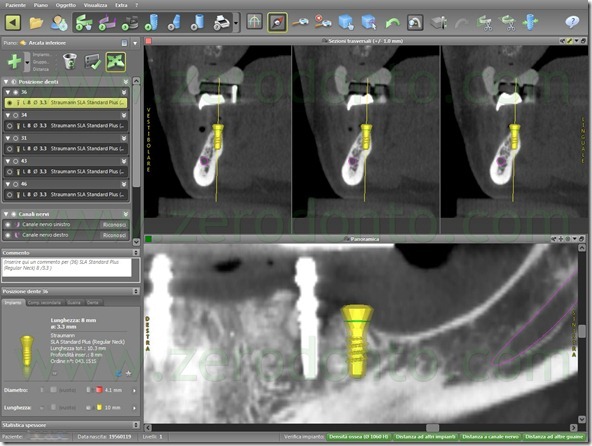
Task: Open workflow steps dropdown arrow
Action: point(236,23)
